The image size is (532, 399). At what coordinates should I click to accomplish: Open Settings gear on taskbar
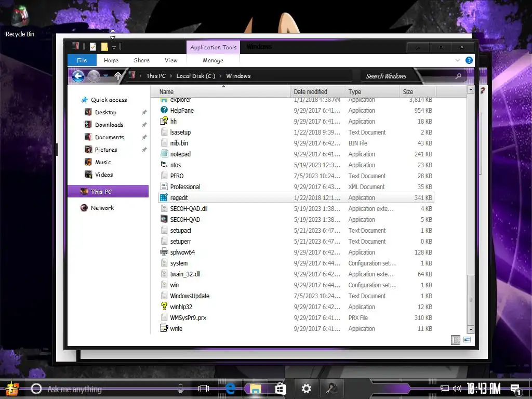coord(307,389)
